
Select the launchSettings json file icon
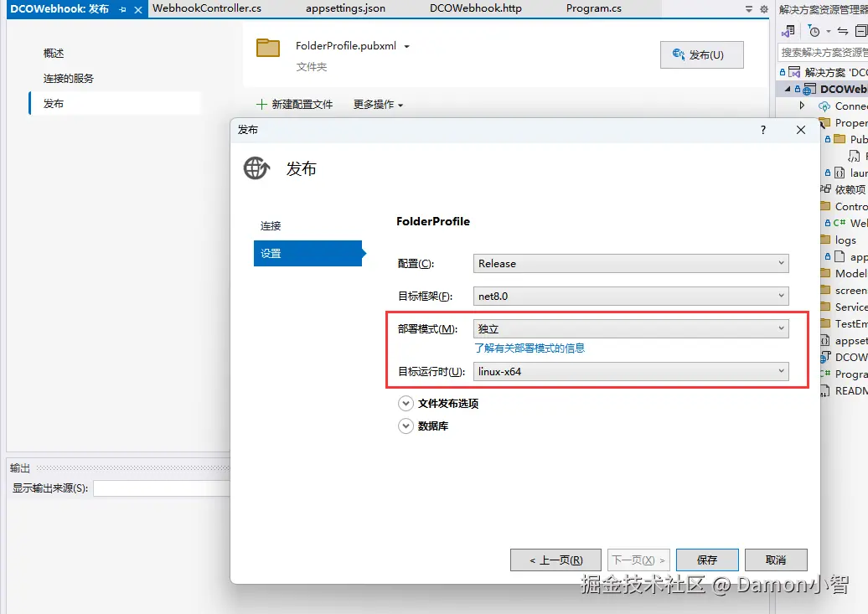tap(840, 173)
